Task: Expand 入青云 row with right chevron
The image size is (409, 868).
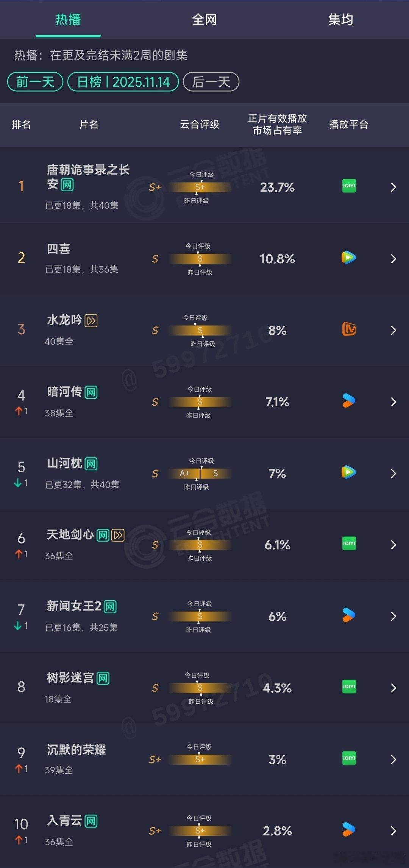Action: [393, 831]
